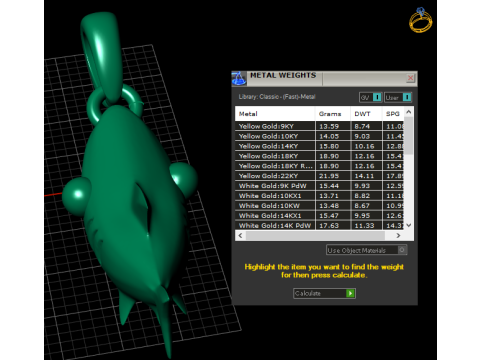Enable the Use Object Materials option

pyautogui.click(x=366, y=250)
